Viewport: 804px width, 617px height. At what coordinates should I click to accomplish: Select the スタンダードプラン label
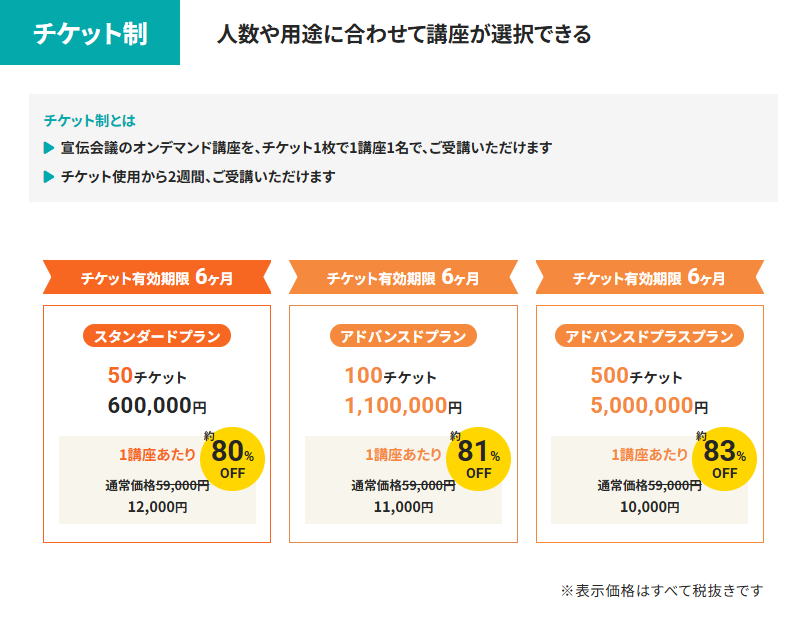pos(157,336)
